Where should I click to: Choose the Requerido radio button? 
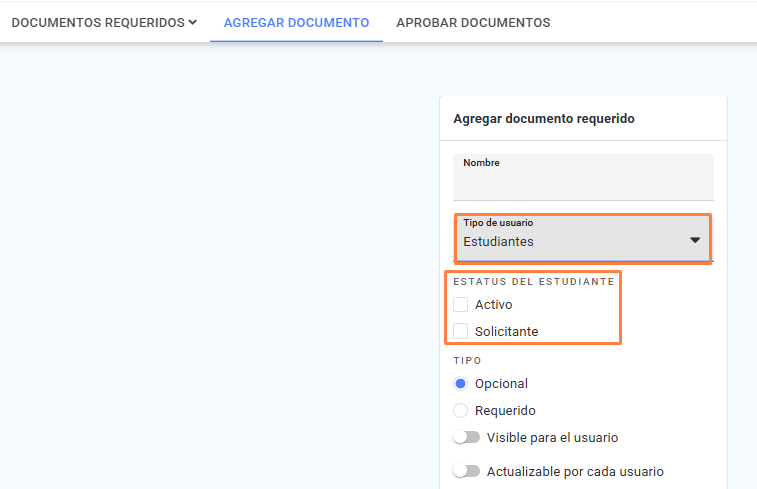[x=461, y=410]
